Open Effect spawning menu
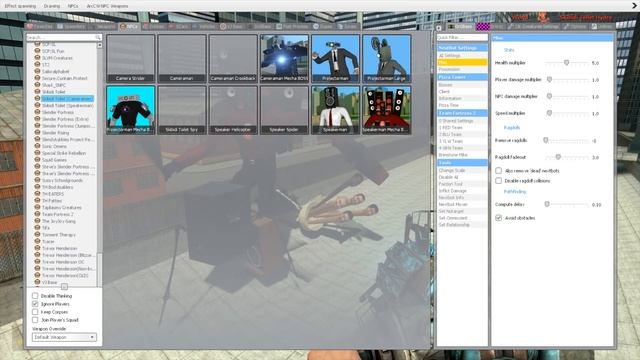Screen dimensions: 640x360 pyautogui.click(x=20, y=6)
